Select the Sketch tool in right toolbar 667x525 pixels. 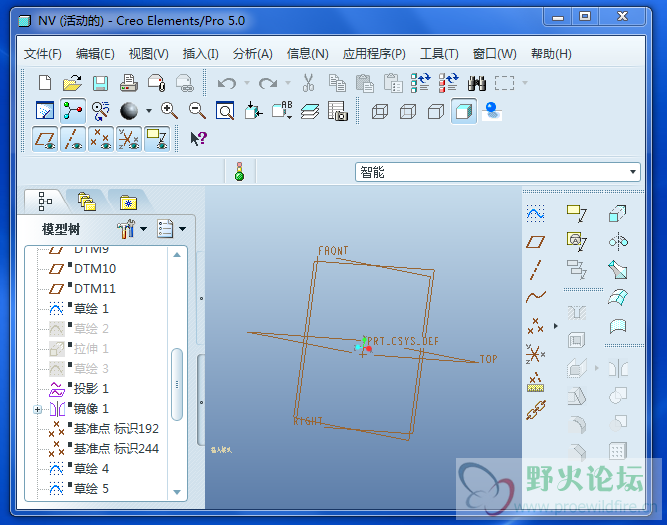click(535, 213)
